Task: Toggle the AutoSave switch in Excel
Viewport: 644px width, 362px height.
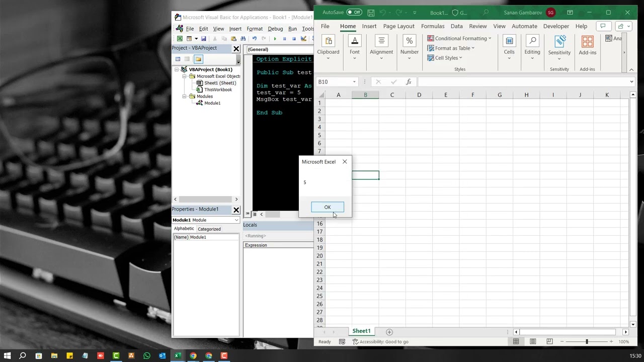Action: [x=355, y=13]
